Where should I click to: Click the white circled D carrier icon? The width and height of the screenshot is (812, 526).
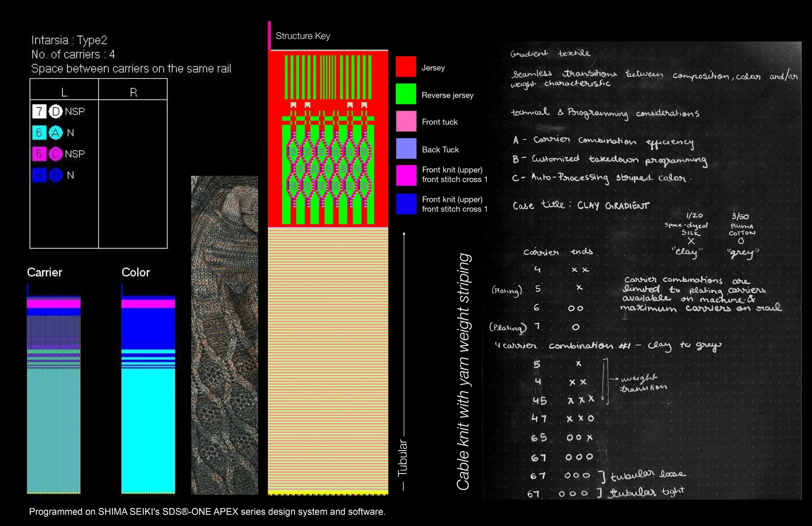(x=56, y=112)
